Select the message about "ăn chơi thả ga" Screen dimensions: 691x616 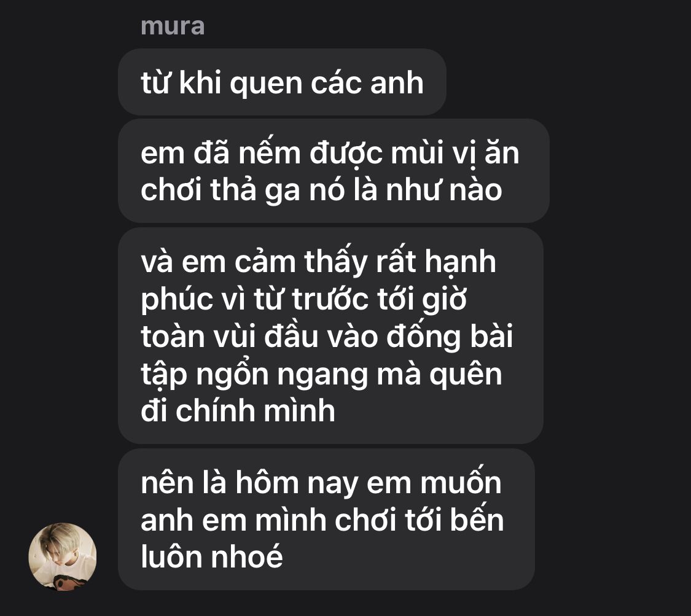(334, 171)
